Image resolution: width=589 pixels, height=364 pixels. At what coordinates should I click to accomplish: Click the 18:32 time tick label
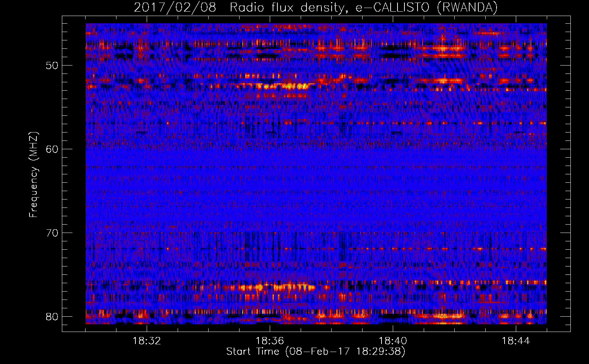(x=147, y=341)
